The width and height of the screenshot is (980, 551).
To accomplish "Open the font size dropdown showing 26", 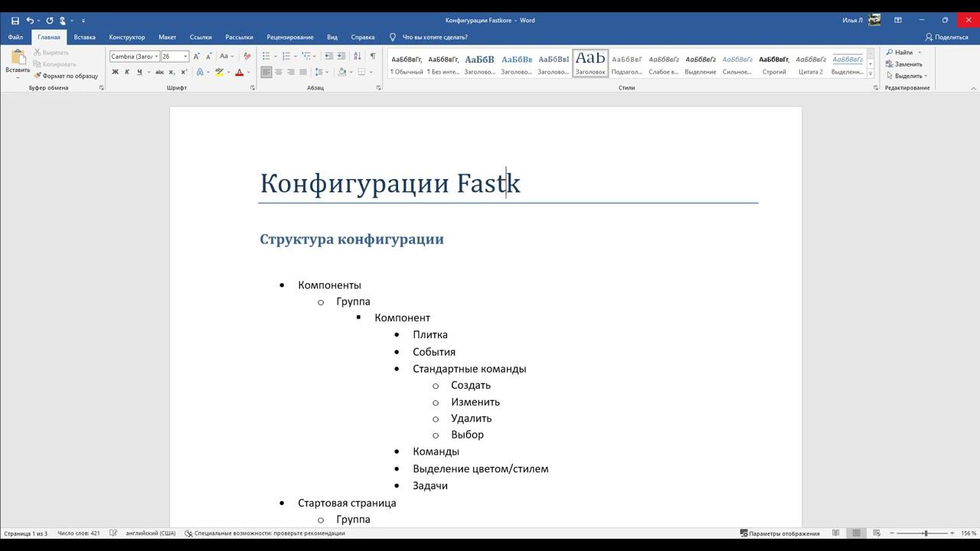I will coord(185,57).
